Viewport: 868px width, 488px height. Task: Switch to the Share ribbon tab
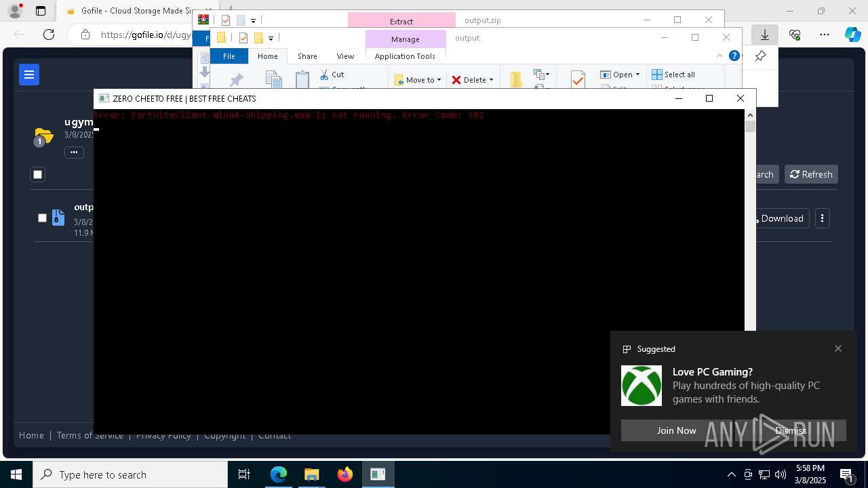click(307, 56)
